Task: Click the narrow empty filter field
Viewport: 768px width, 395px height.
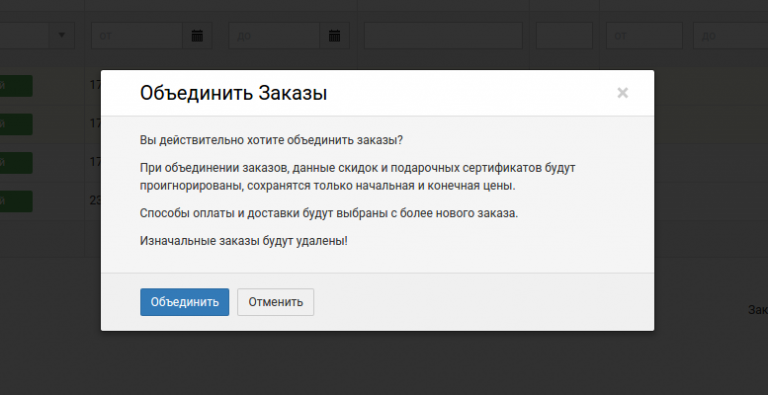Action: pos(564,36)
